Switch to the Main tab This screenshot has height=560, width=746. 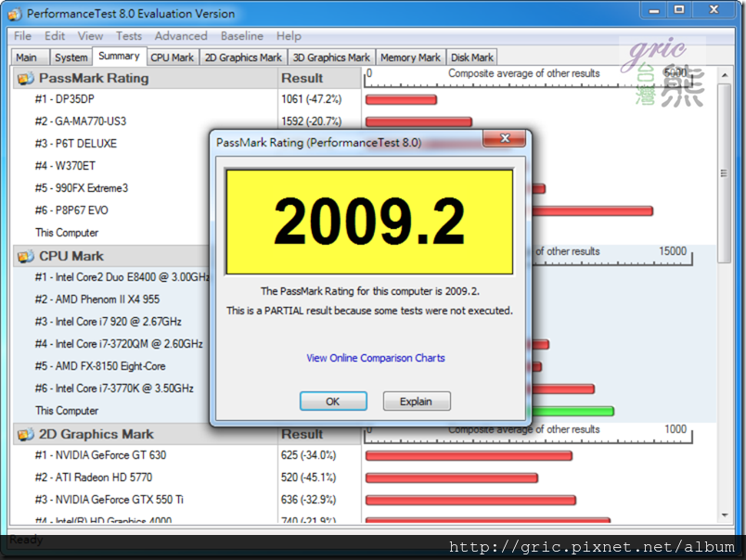[30, 57]
